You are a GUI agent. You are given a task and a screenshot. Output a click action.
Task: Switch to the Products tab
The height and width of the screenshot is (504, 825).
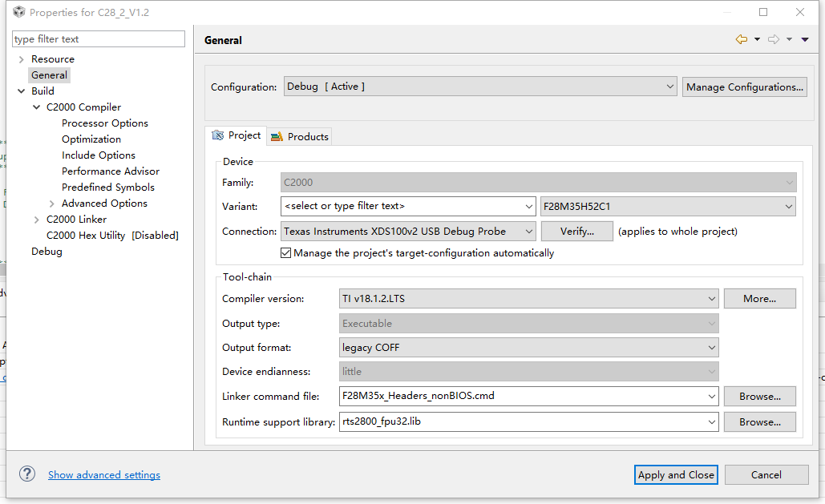pos(300,136)
